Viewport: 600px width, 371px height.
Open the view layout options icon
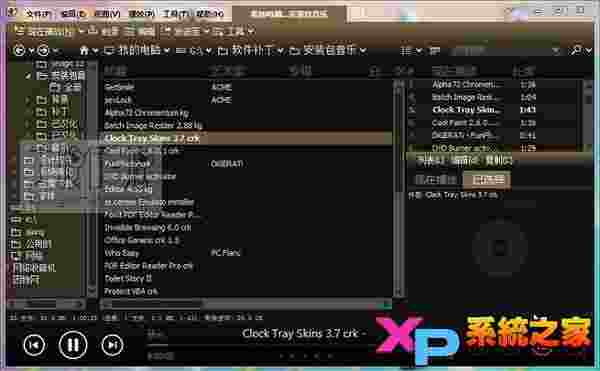coord(406,50)
